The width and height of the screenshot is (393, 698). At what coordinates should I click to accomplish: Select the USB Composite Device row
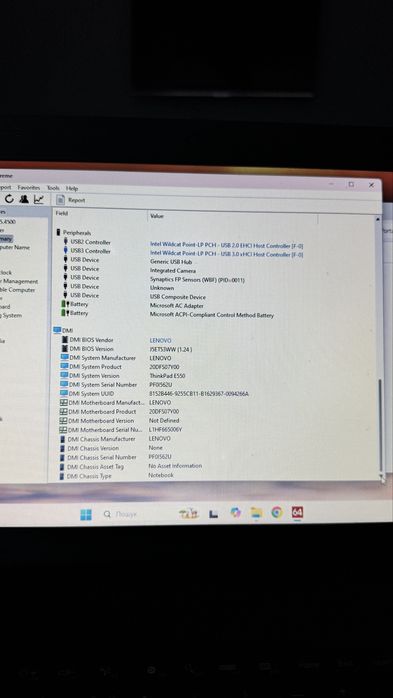point(178,297)
